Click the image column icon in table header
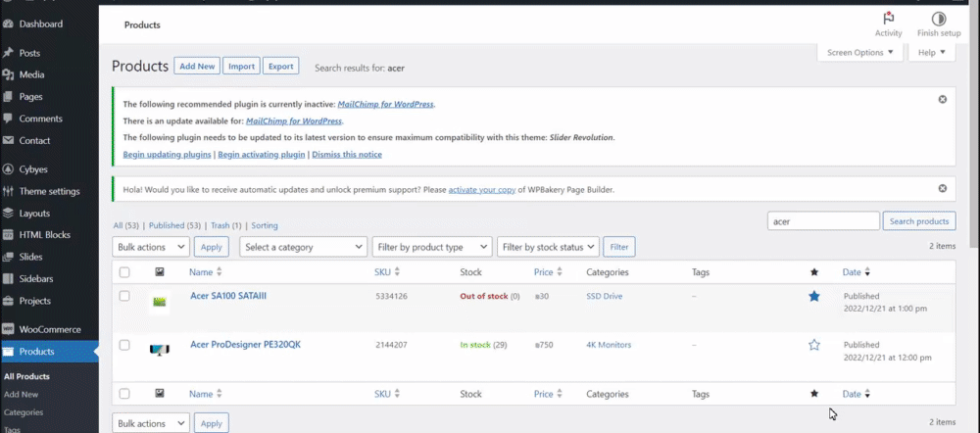Viewport: 980px width, 433px height. click(160, 271)
